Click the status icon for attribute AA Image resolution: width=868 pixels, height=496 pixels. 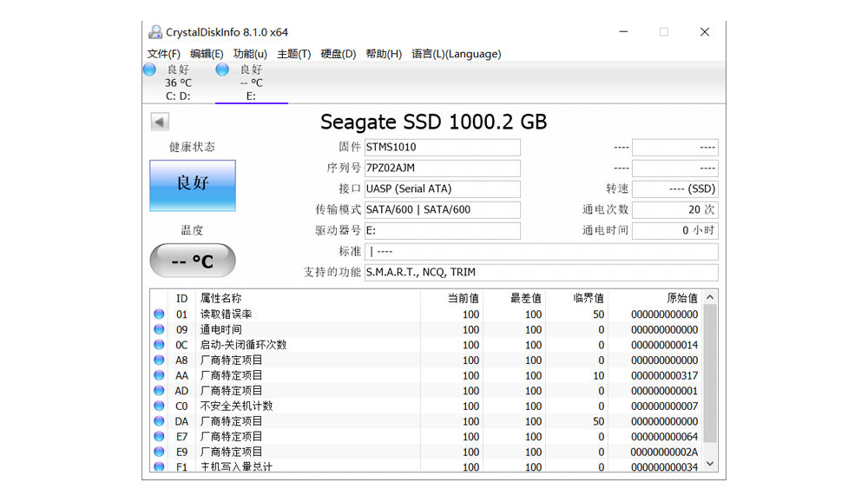(x=159, y=375)
